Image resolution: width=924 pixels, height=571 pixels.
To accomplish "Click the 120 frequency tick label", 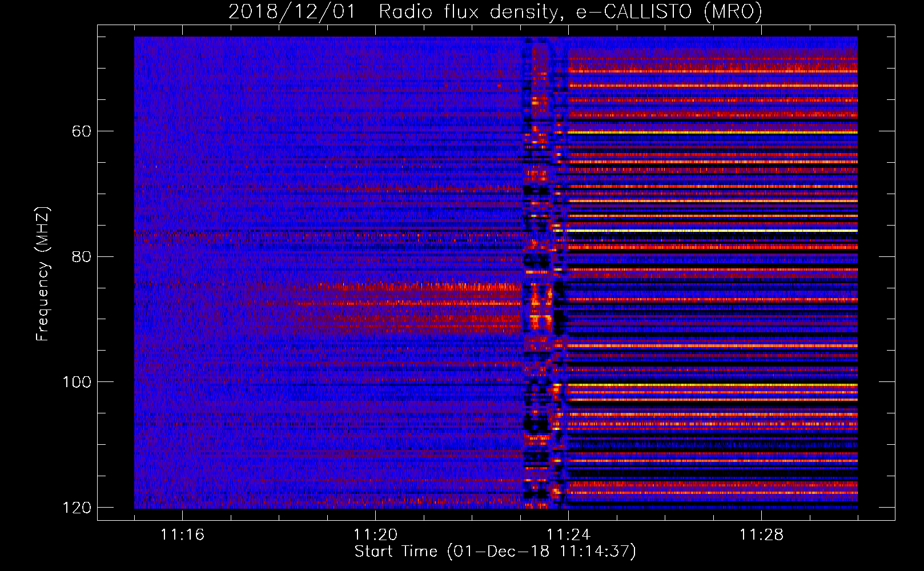I will pyautogui.click(x=77, y=507).
